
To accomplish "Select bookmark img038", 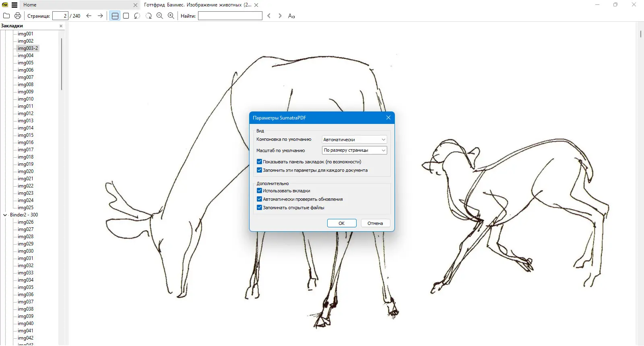I will [25, 309].
